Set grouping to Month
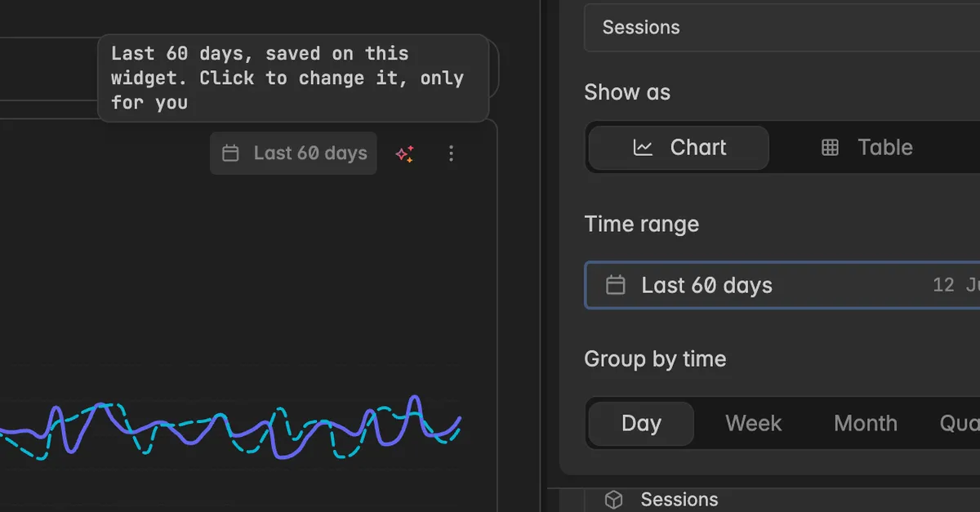 pos(866,424)
